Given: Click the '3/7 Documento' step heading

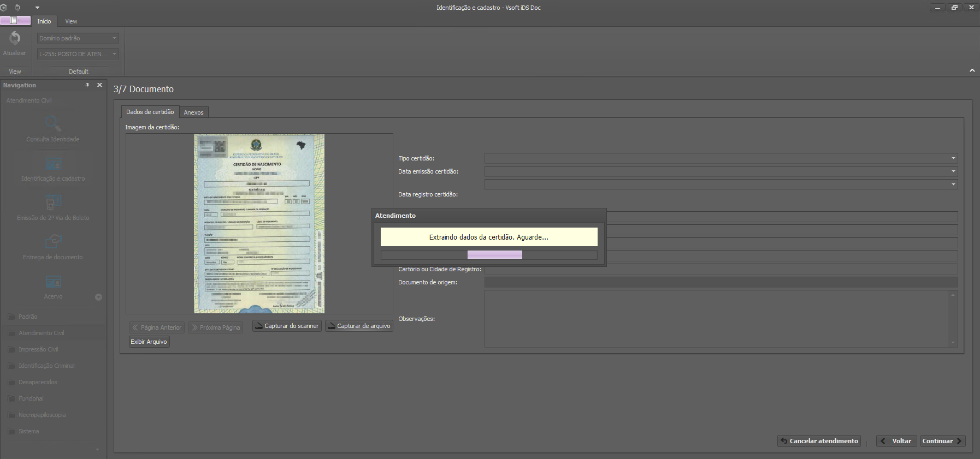Looking at the screenshot, I should (144, 89).
